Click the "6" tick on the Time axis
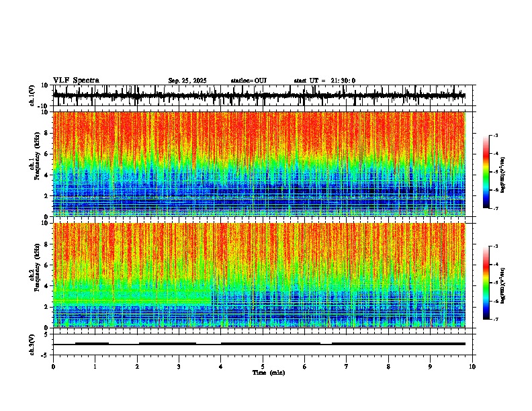The width and height of the screenshot is (532, 411). coord(304,367)
